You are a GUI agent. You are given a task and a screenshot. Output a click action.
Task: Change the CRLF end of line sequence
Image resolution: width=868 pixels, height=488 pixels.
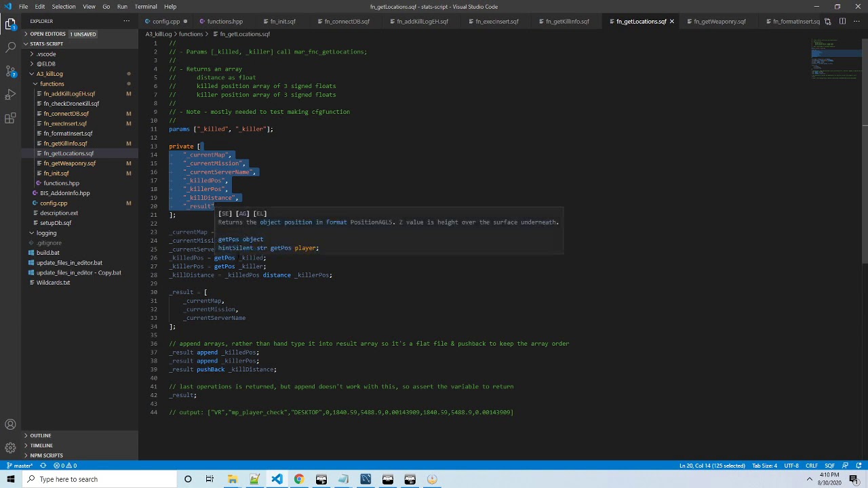point(812,466)
